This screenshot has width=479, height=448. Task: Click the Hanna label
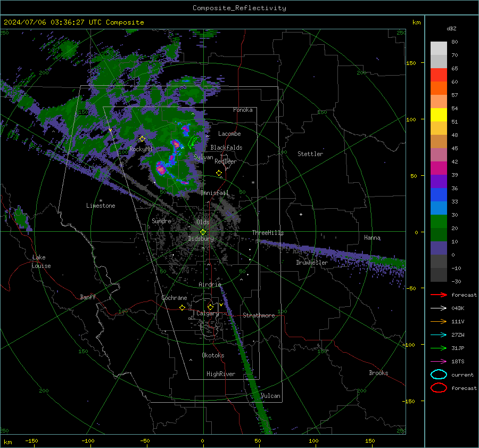pos(372,238)
